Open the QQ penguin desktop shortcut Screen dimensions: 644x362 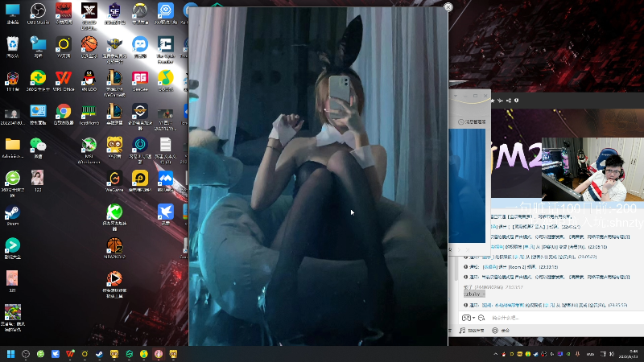tap(89, 80)
